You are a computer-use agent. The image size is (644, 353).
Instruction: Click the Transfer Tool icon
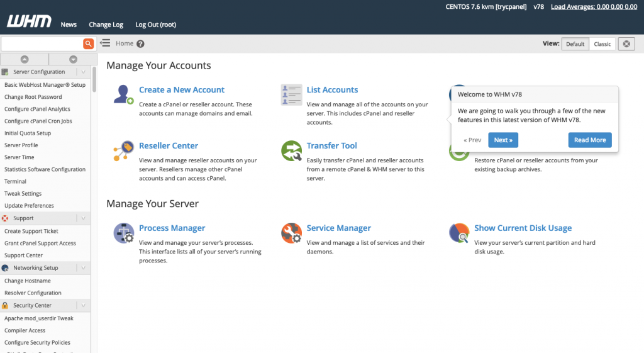tap(291, 151)
